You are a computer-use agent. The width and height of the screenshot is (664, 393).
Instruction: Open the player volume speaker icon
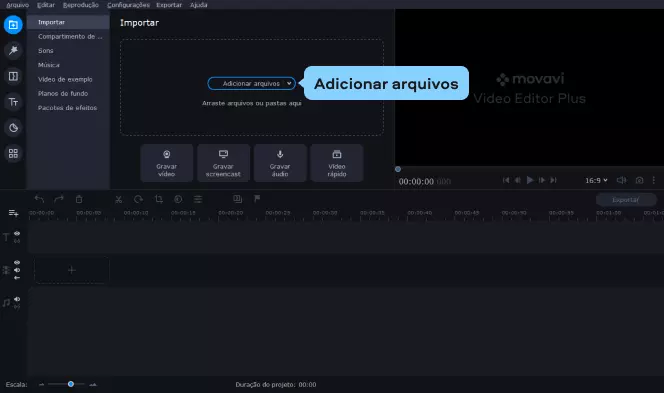point(621,180)
